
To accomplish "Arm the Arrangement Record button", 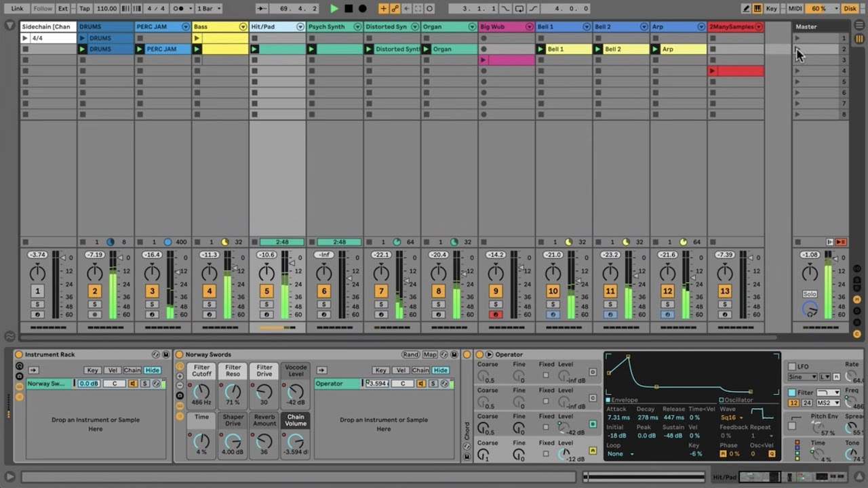I will (x=363, y=9).
